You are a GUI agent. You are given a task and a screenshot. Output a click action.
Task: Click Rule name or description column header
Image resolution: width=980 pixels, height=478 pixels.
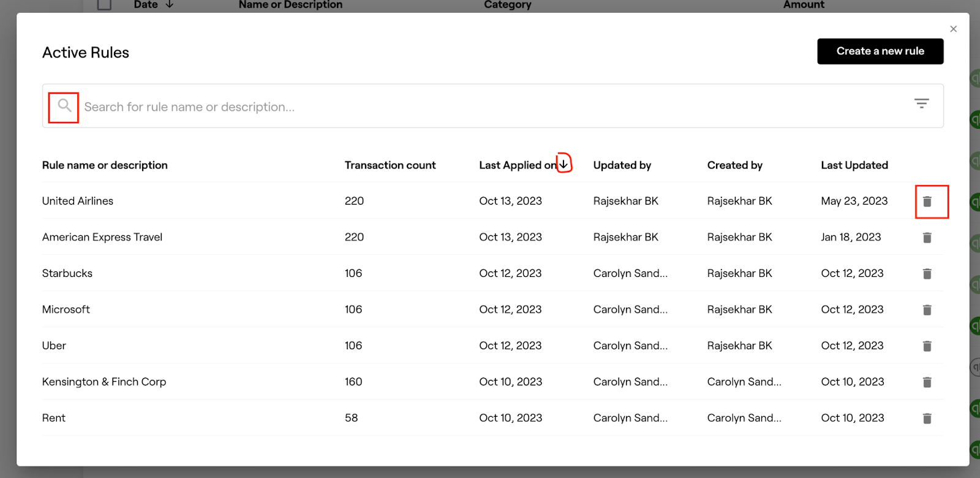105,165
